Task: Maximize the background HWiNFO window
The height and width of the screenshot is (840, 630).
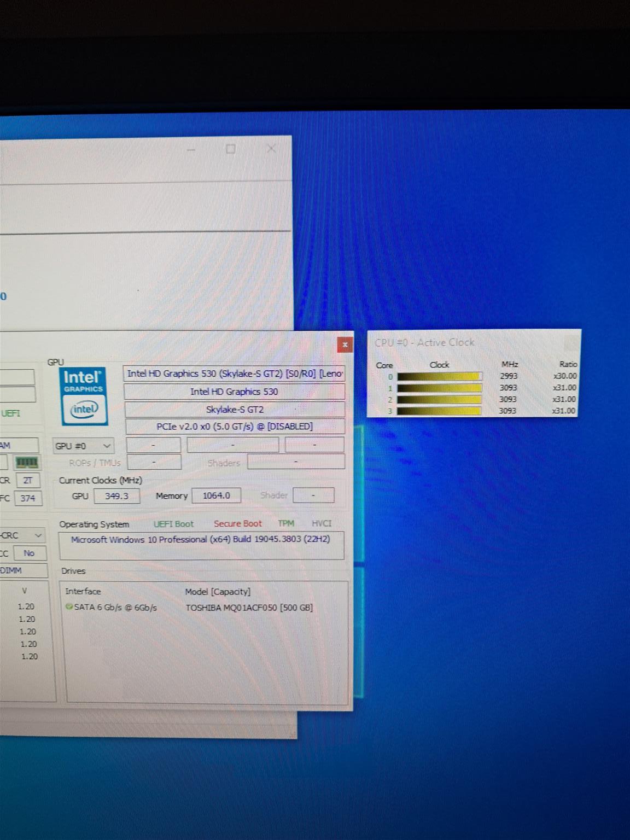Action: coord(231,149)
